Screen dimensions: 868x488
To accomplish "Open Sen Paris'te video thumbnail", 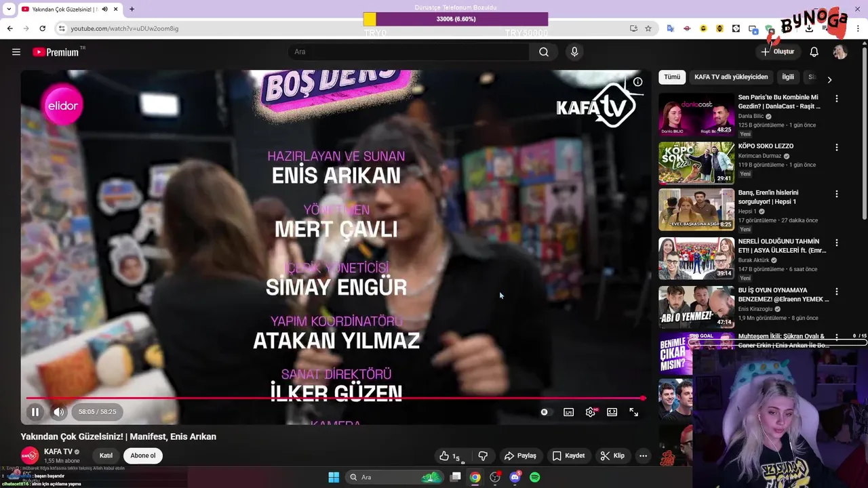I will pos(696,114).
